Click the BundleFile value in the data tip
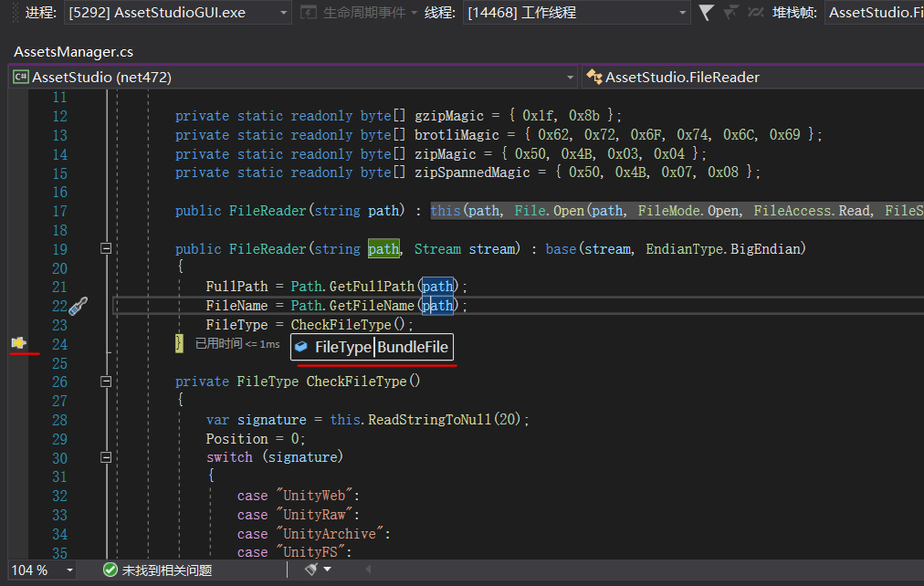Viewport: 924px width, 586px height. point(413,347)
